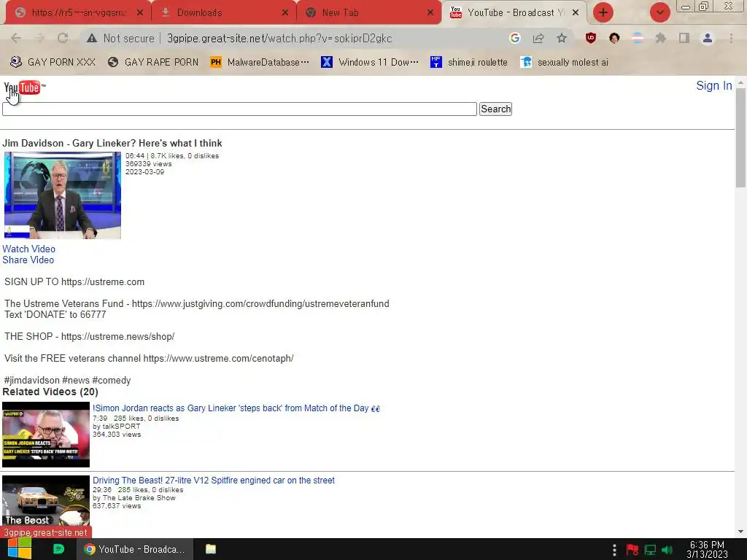The height and width of the screenshot is (560, 747).
Task: Click The Beast car thumbnail
Action: (46, 501)
